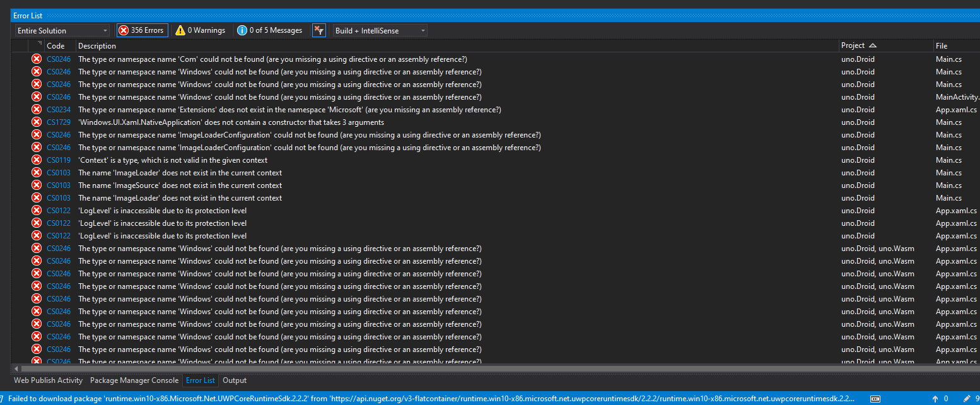Image resolution: width=980 pixels, height=405 pixels.
Task: Click the yellow warning triangle icon
Action: tap(180, 30)
